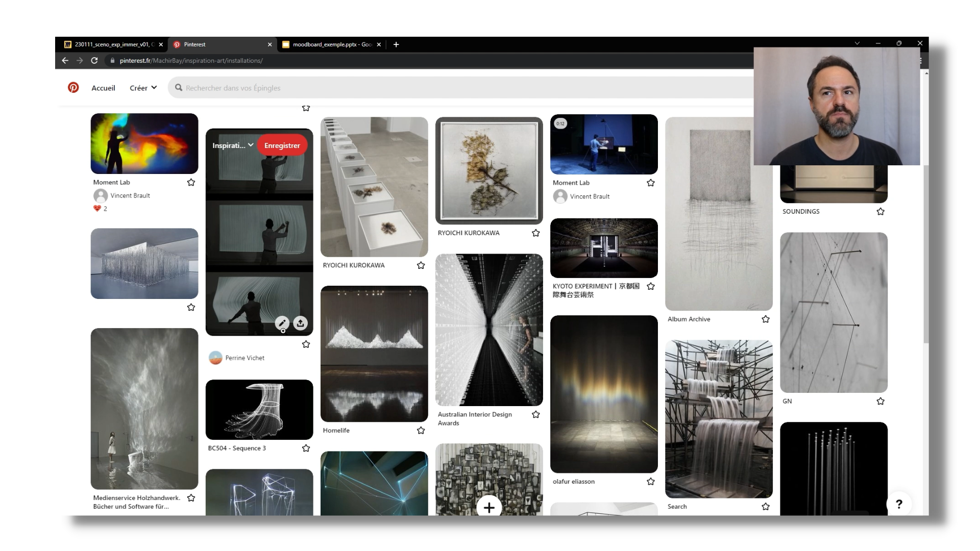
Task: Go back with browser back arrow
Action: point(65,60)
